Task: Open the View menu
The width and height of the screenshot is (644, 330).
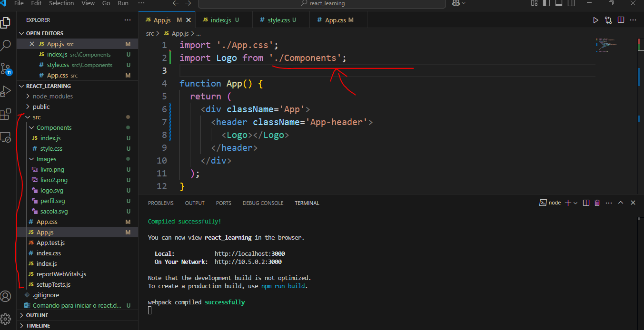Action: 88,3
